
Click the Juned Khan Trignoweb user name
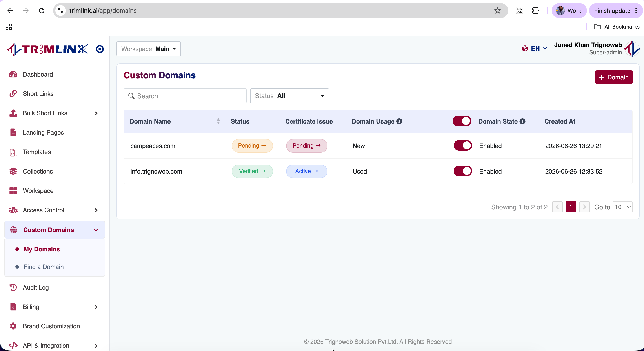pyautogui.click(x=588, y=45)
